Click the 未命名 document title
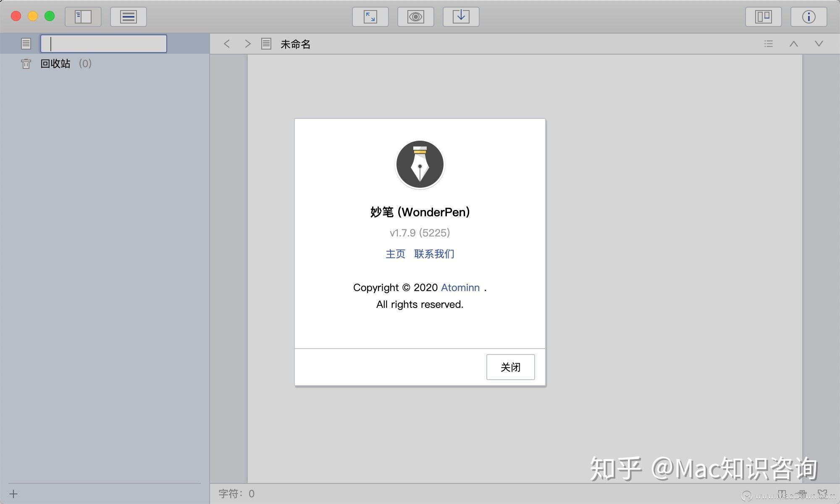840x504 pixels. pyautogui.click(x=296, y=44)
